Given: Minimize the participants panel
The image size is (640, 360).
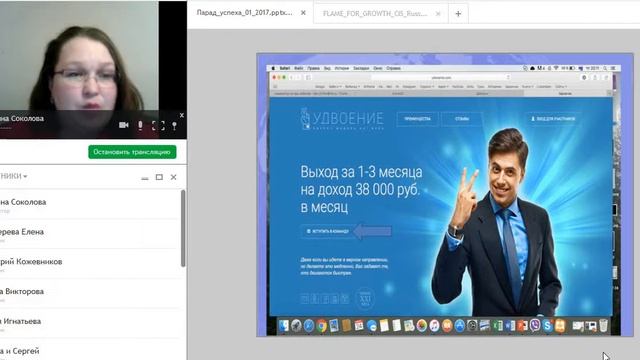Looking at the screenshot, I should click(x=145, y=178).
